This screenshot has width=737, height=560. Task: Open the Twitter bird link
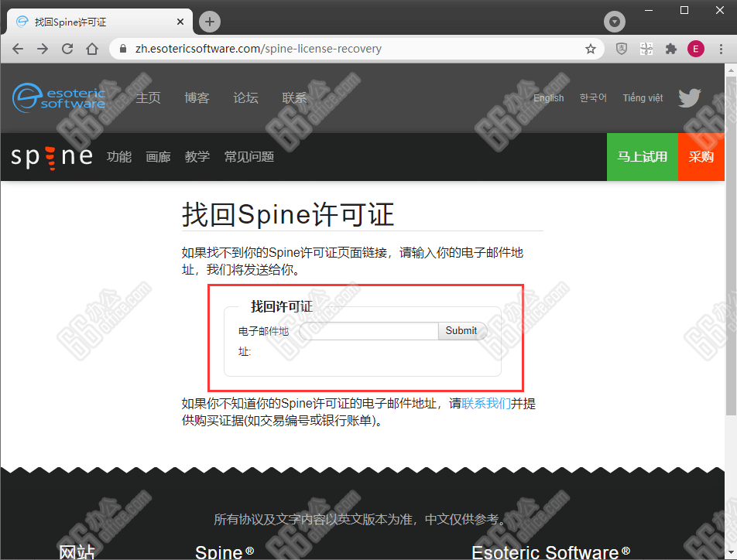click(x=690, y=97)
